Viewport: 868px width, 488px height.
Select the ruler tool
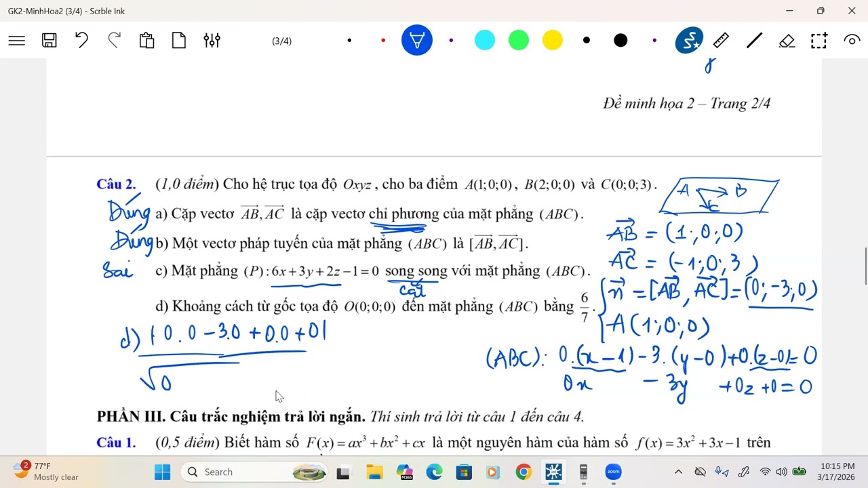coord(722,41)
